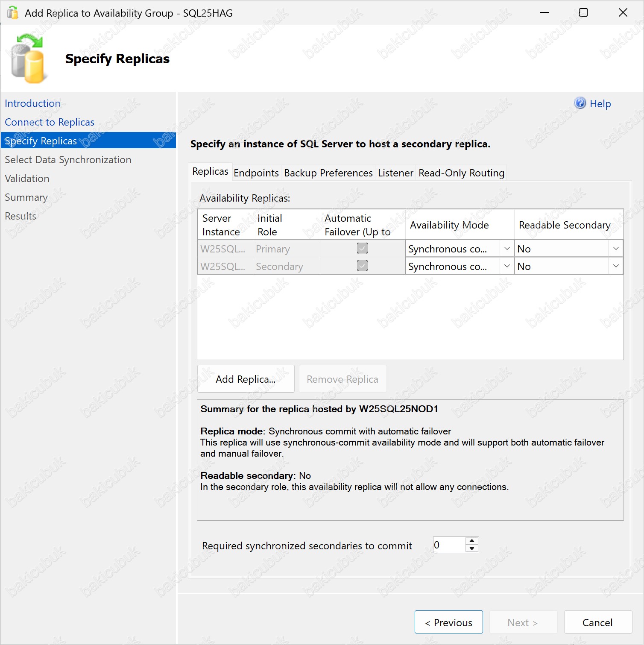644x645 pixels.
Task: Increase required synchronized secondaries with up arrow
Action: pos(472,541)
